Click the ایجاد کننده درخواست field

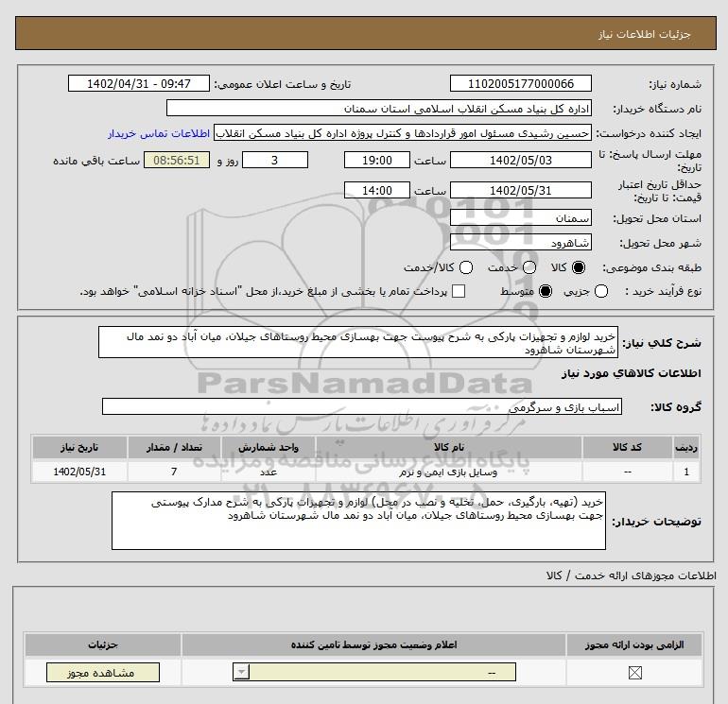click(x=403, y=133)
